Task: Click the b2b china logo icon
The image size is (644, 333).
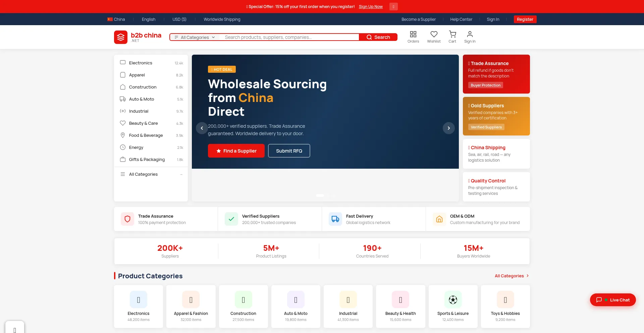Action: coord(121,37)
